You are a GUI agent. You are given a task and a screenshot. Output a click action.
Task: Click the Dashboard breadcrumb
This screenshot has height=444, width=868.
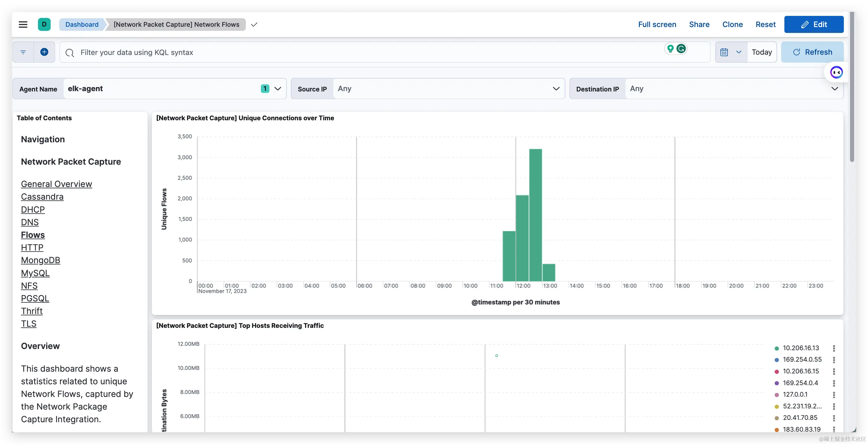click(x=82, y=24)
